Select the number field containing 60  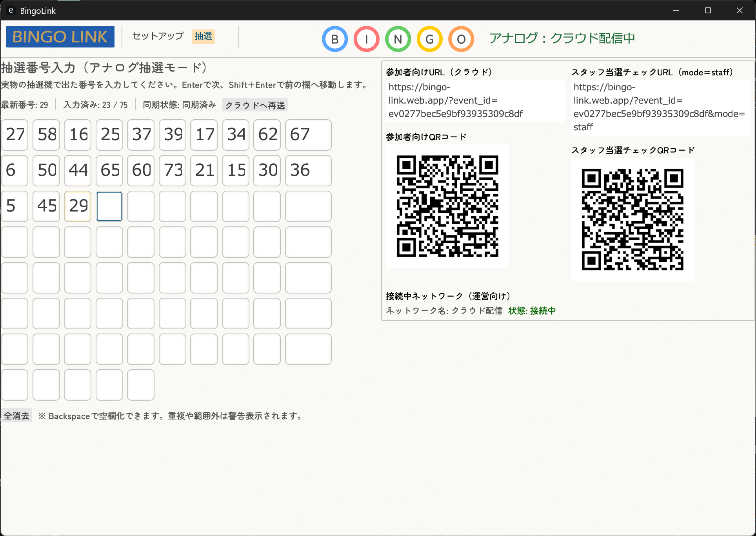click(141, 171)
